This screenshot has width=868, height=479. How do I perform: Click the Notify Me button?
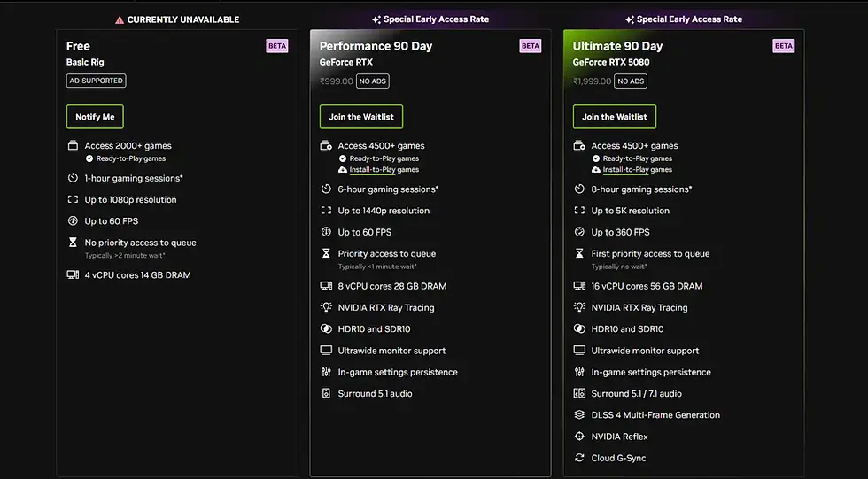click(95, 117)
